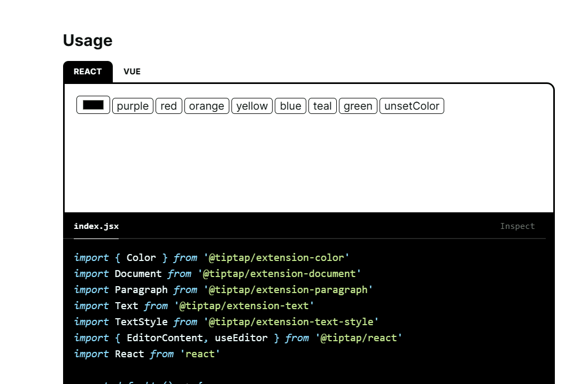Select the REACT tab

[87, 71]
